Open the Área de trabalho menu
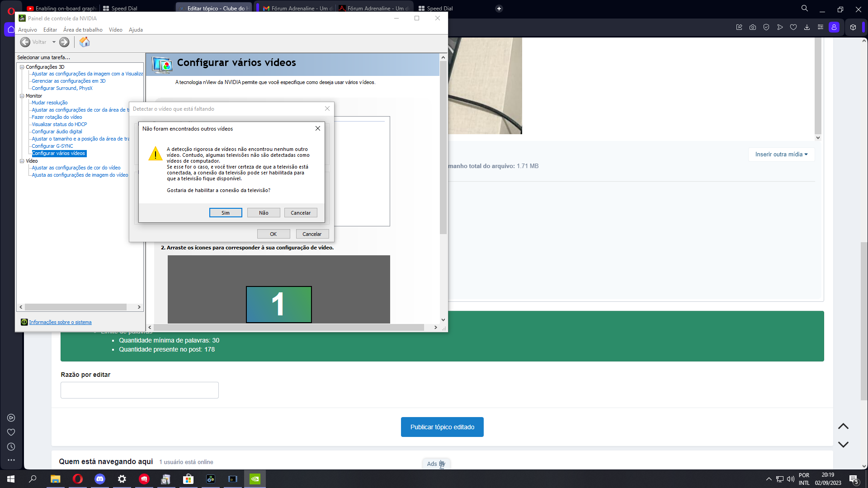Viewport: 868px width, 488px height. (x=83, y=30)
